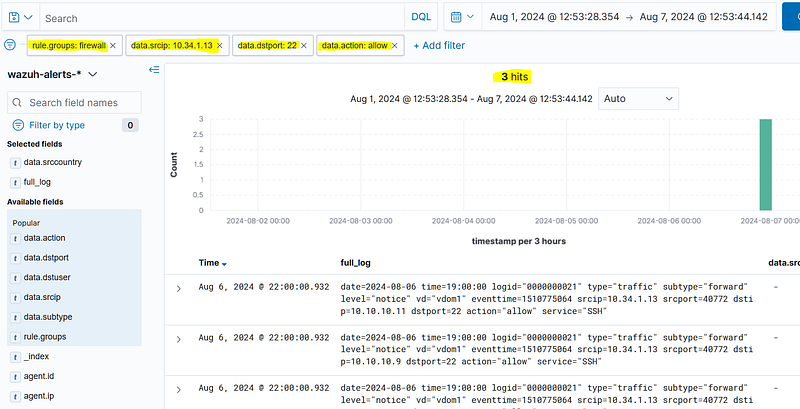The image size is (800, 409).
Task: Select data.srcip in Popular fields
Action: (x=42, y=297)
